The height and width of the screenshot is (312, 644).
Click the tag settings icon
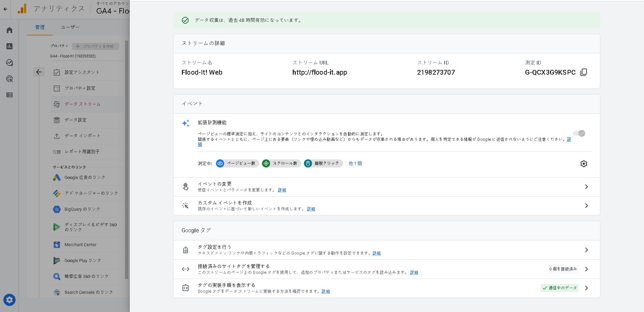point(185,250)
